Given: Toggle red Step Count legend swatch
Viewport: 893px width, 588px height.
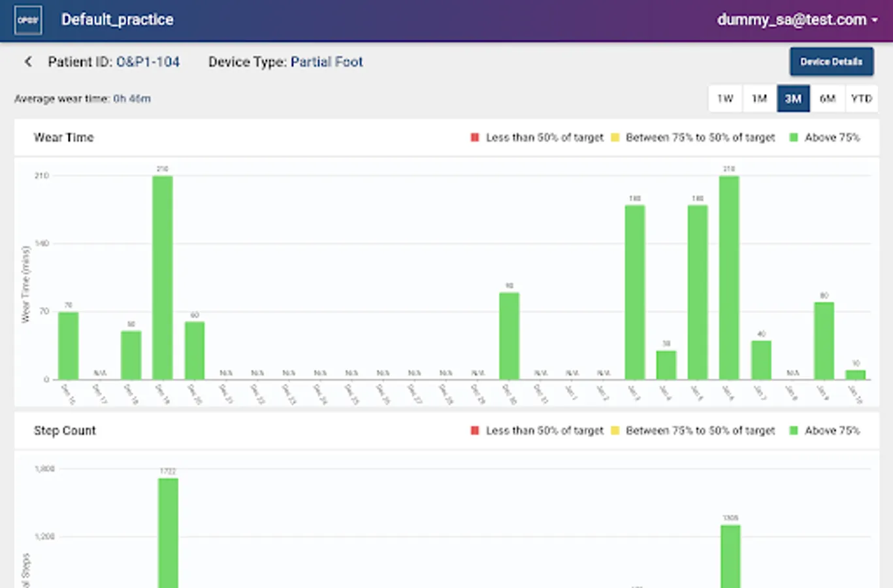Looking at the screenshot, I should (475, 431).
